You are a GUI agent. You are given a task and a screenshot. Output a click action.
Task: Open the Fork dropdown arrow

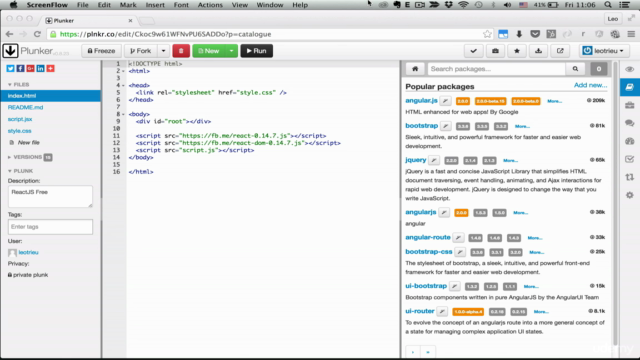pos(163,51)
